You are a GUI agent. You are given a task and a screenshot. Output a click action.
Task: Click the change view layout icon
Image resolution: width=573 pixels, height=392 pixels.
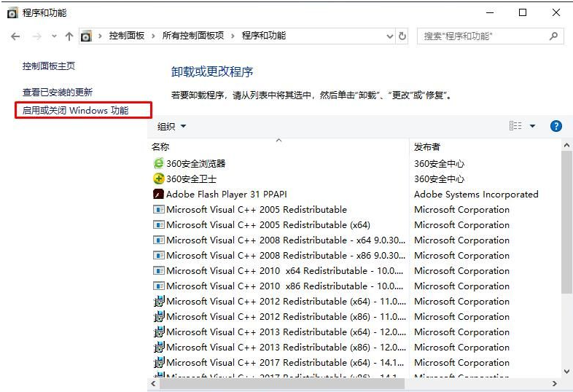pos(515,126)
